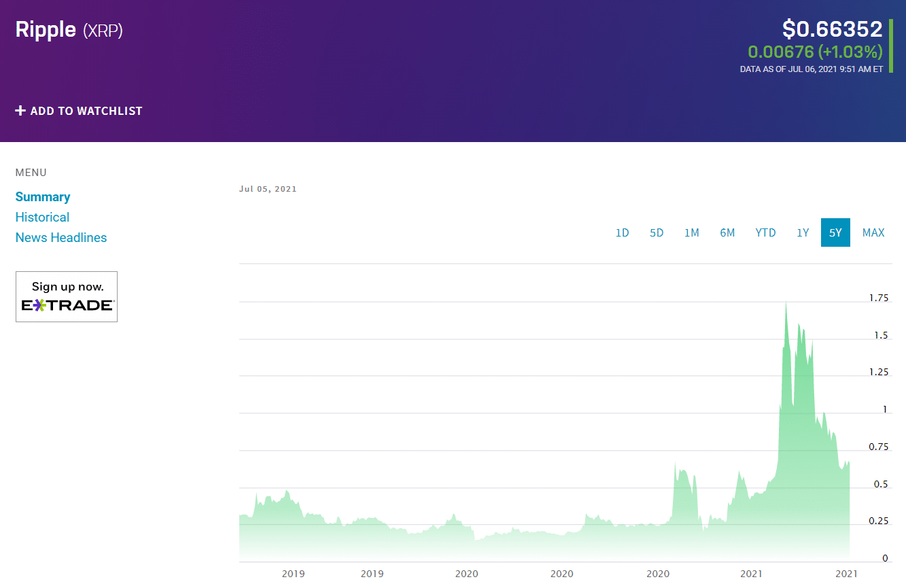Open the Summary menu link
This screenshot has width=906, height=588.
[x=43, y=197]
